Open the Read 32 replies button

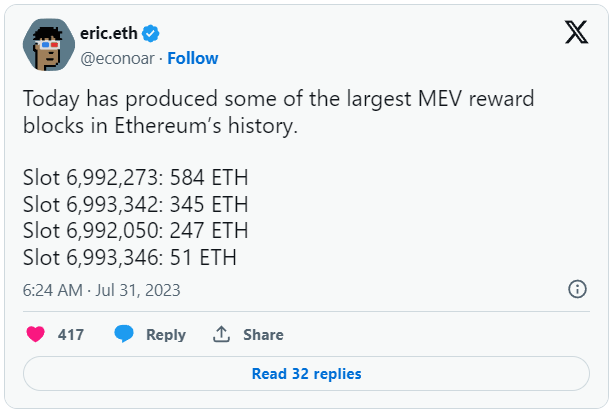click(306, 374)
